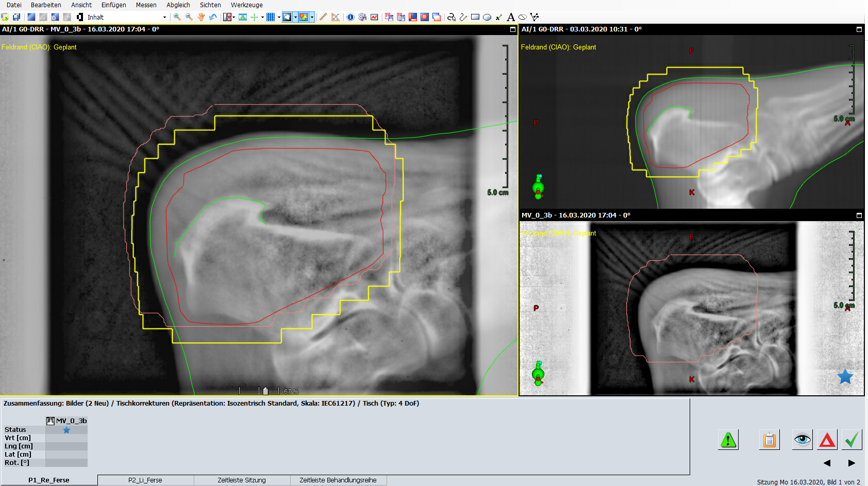The image size is (868, 486).
Task: Open the Abgleich menu
Action: click(x=178, y=5)
